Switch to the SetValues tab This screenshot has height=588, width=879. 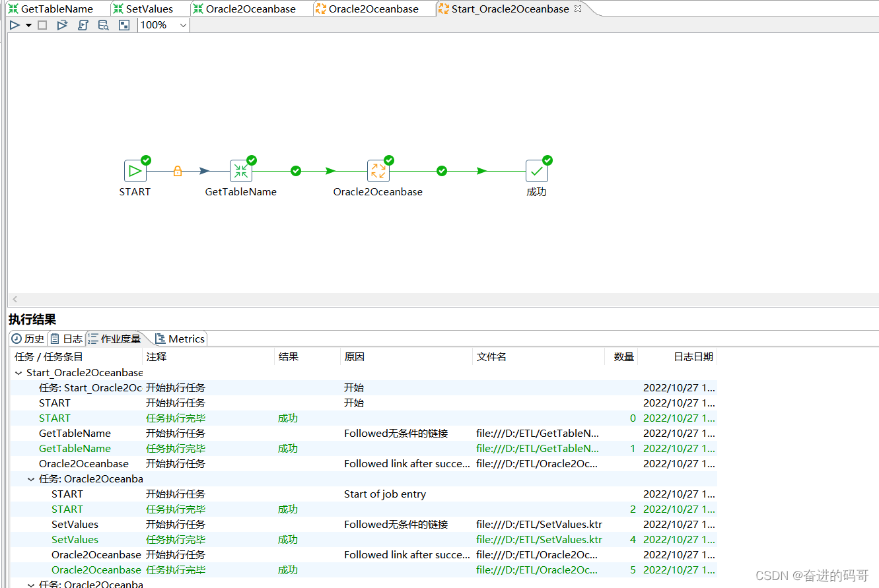coord(143,9)
